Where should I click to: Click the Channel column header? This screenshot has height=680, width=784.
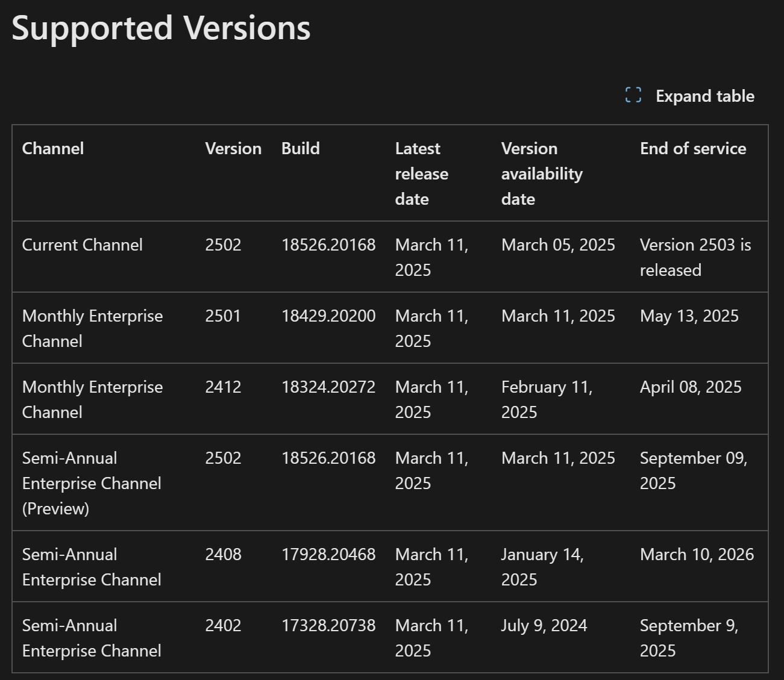[53, 149]
